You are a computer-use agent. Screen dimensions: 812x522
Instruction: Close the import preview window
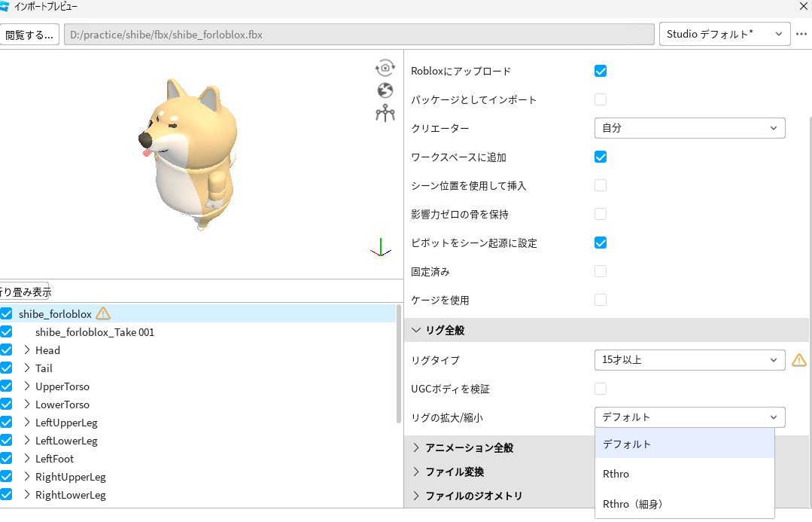pos(803,7)
